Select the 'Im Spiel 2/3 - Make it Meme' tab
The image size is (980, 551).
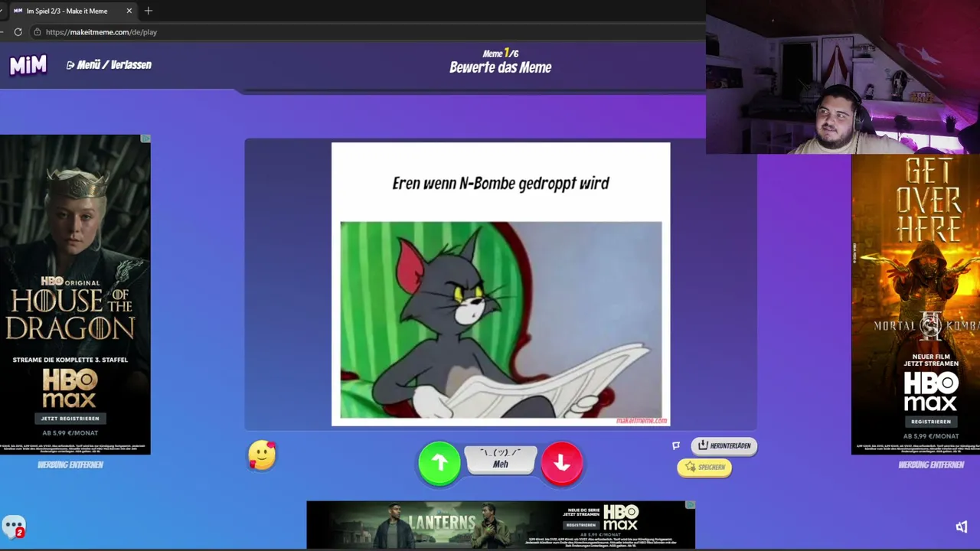coord(67,11)
